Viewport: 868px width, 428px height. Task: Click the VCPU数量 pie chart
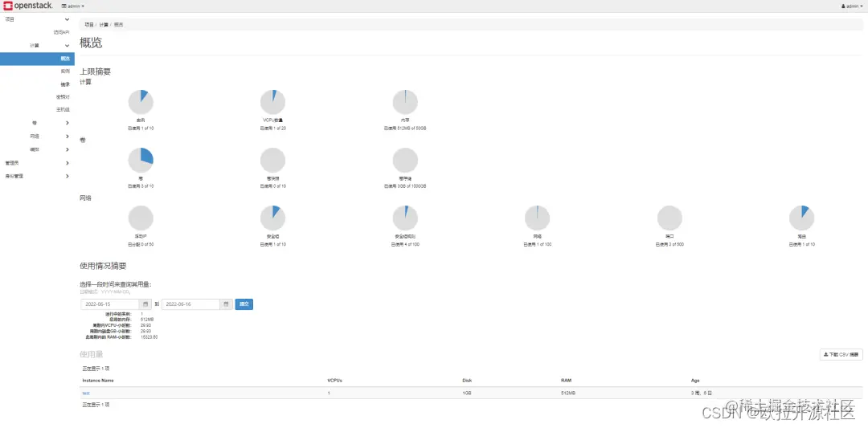(273, 102)
